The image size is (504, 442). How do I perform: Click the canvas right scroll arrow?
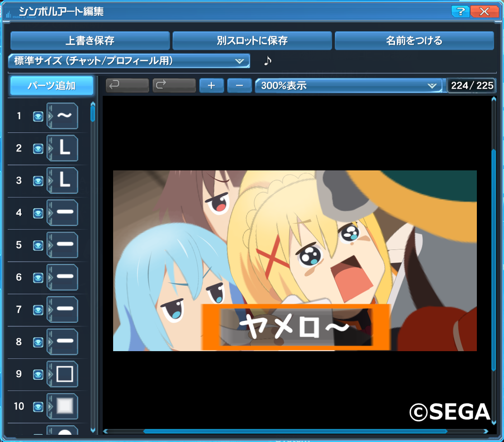coord(486,432)
